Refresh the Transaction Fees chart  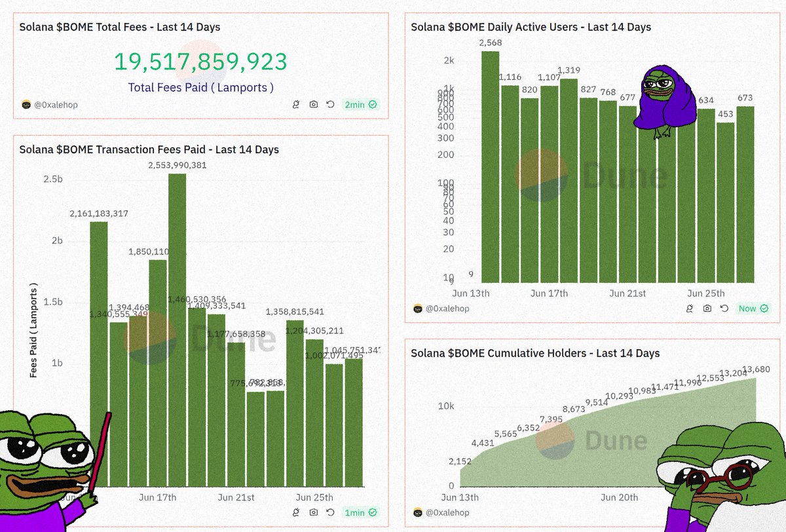(331, 514)
